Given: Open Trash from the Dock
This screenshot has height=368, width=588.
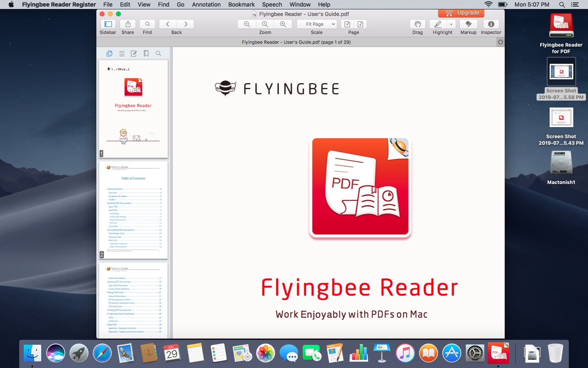Looking at the screenshot, I should click(555, 353).
